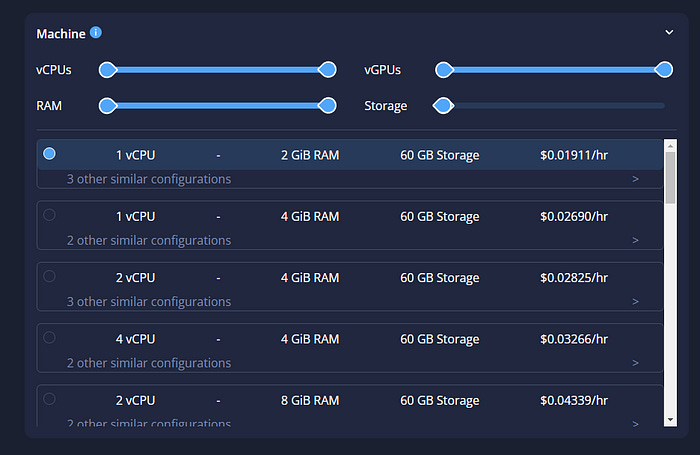The image size is (700, 455).
Task: Click the scrollbar up arrow
Action: pos(670,145)
